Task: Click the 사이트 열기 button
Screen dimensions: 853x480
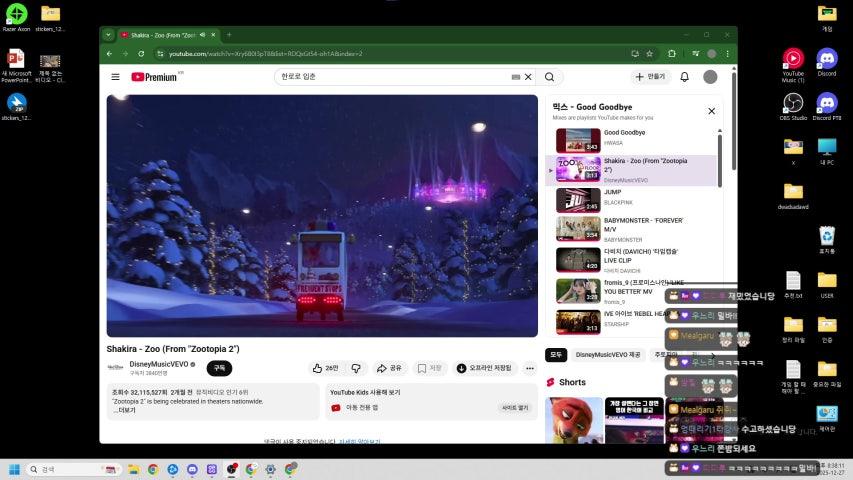Action: click(x=514, y=408)
